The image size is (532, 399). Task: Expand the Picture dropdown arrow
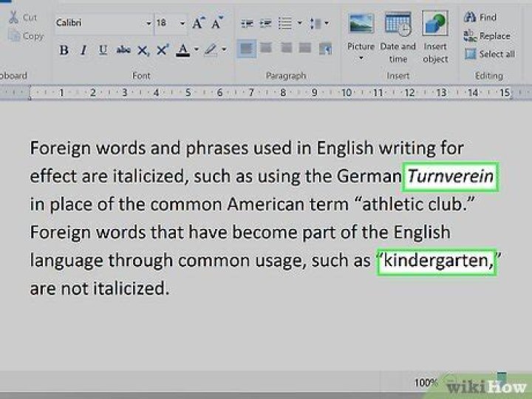coord(361,58)
